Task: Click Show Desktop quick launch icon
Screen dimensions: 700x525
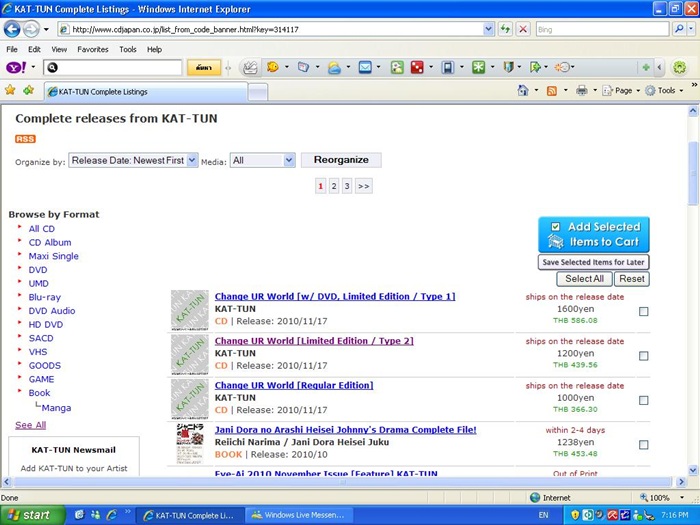Action: (79, 515)
